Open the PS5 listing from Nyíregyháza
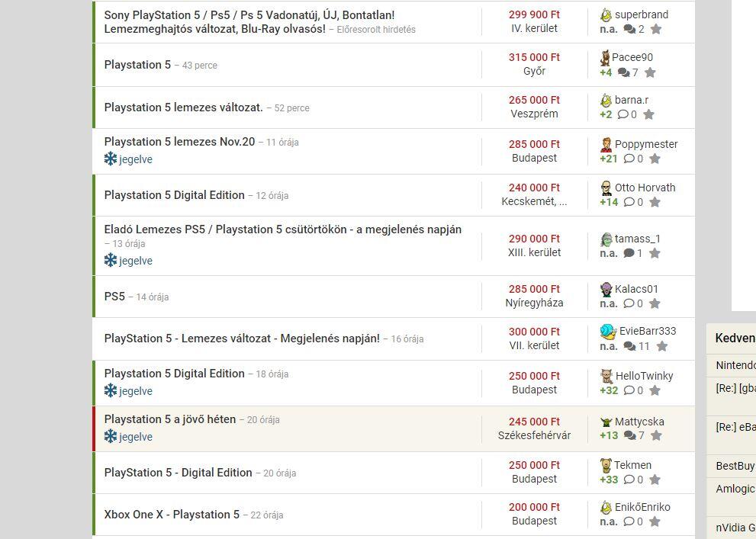This screenshot has height=539, width=756. [114, 297]
